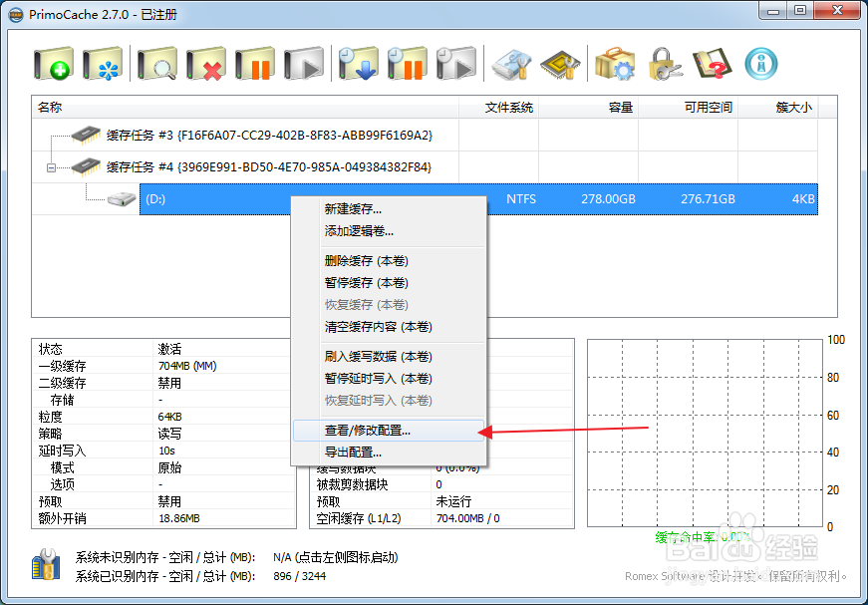Open the level-2 storage management icon

coord(511,65)
